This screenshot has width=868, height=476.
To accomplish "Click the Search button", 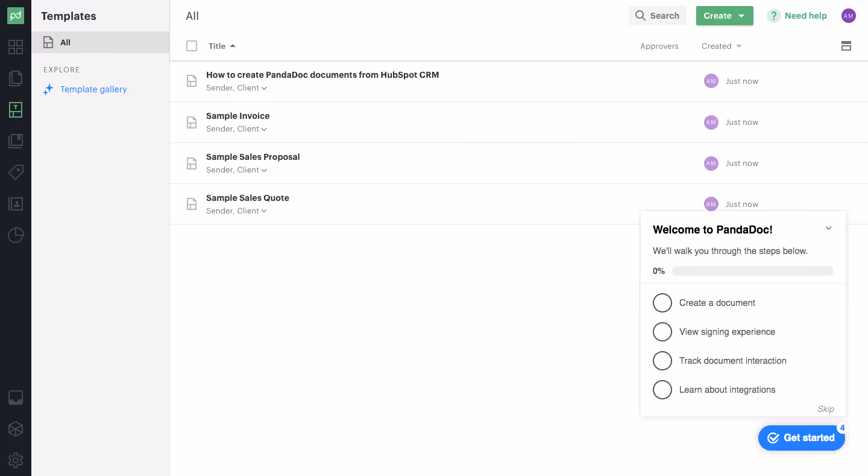I will coord(658,16).
